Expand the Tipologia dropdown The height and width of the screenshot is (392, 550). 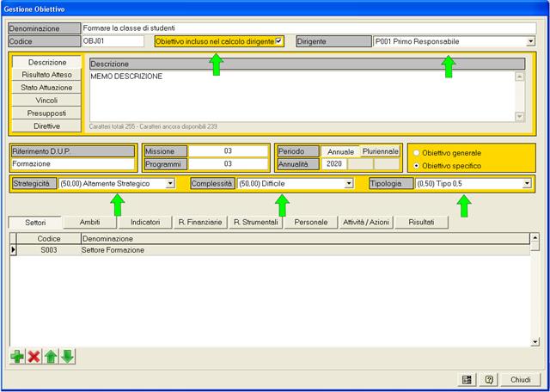click(x=526, y=183)
